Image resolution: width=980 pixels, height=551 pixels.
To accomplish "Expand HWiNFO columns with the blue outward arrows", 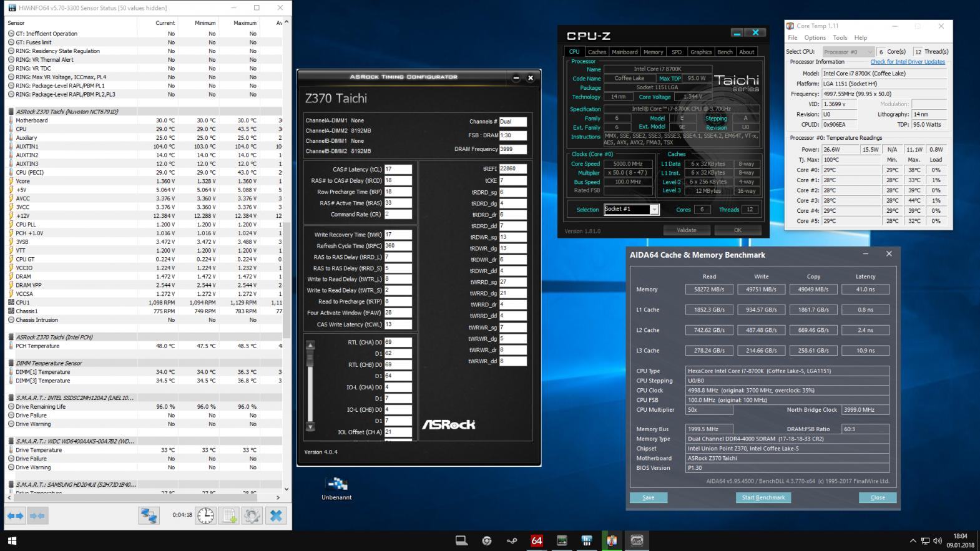I will [15, 515].
